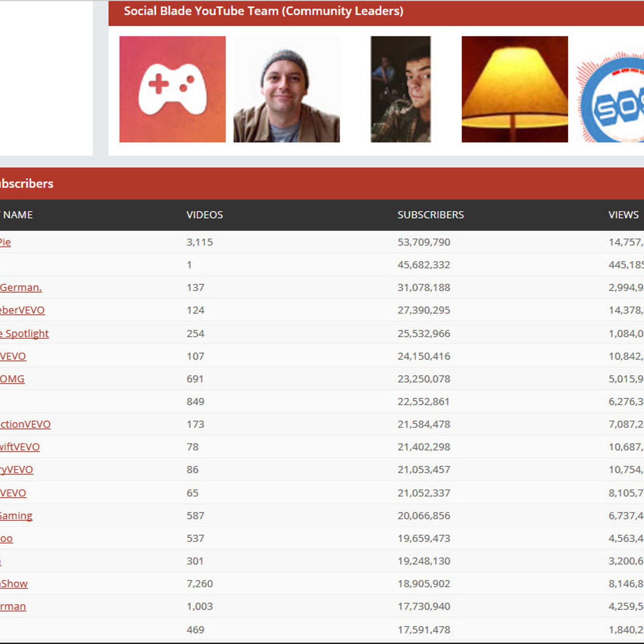Click the Social Blade YouTube Team heading
Viewport: 644px width, 644px height.
click(264, 11)
